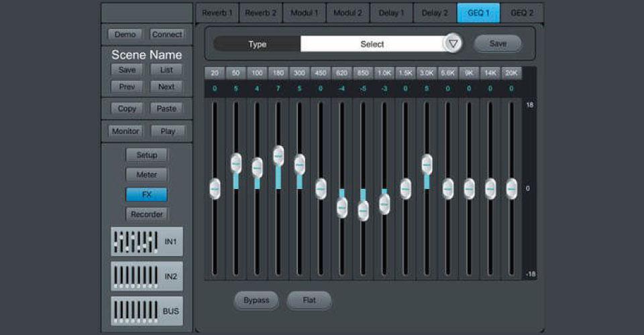Image resolution: width=644 pixels, height=335 pixels.
Task: Click the Select preset field
Action: point(372,44)
